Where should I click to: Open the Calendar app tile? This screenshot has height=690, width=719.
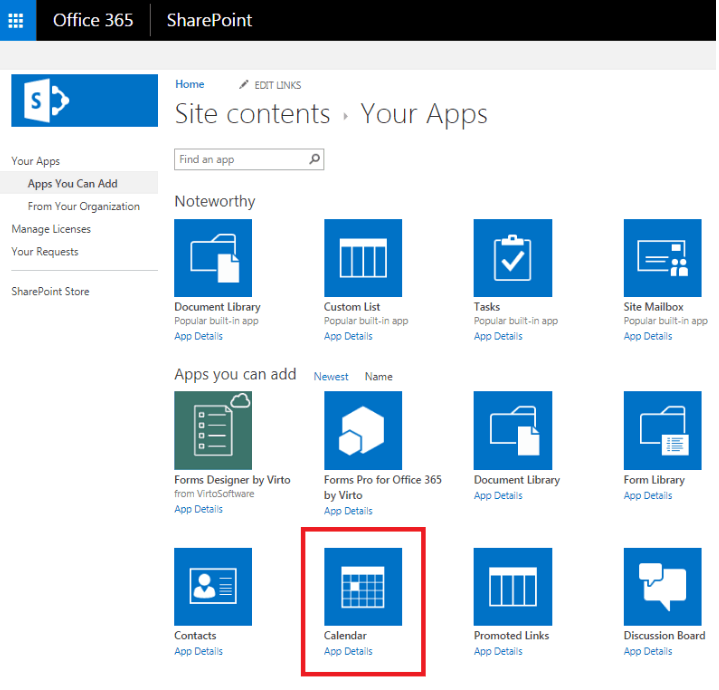363,587
